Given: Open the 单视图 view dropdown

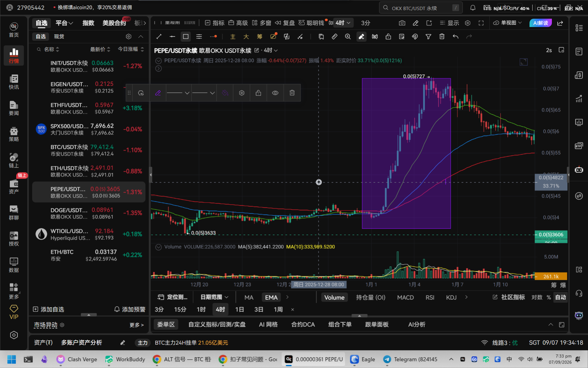Looking at the screenshot, I should click(507, 23).
